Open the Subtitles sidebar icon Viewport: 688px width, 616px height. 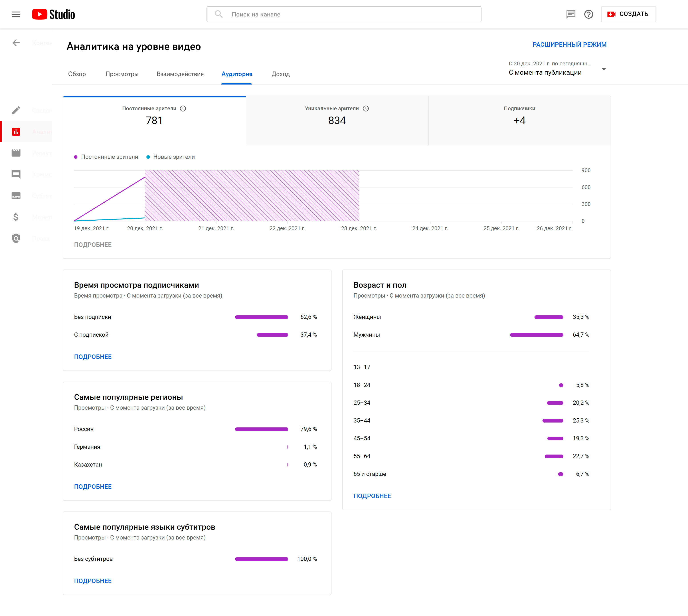click(x=16, y=196)
